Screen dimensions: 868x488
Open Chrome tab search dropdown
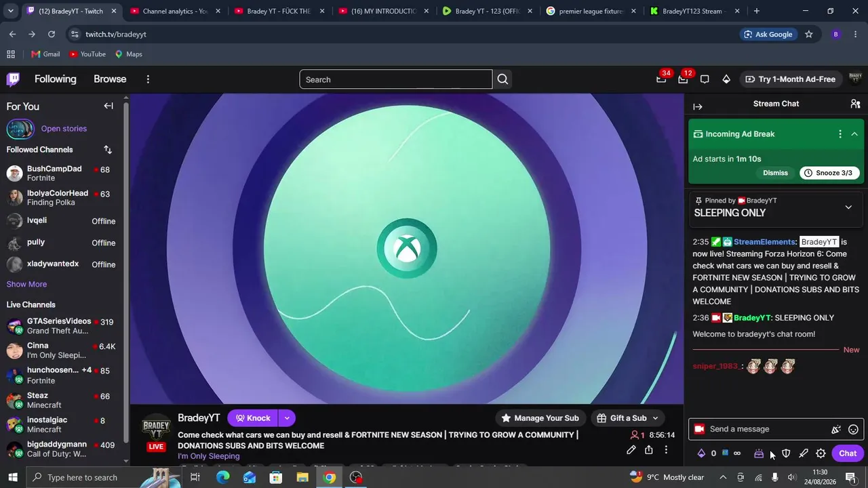tap(10, 11)
